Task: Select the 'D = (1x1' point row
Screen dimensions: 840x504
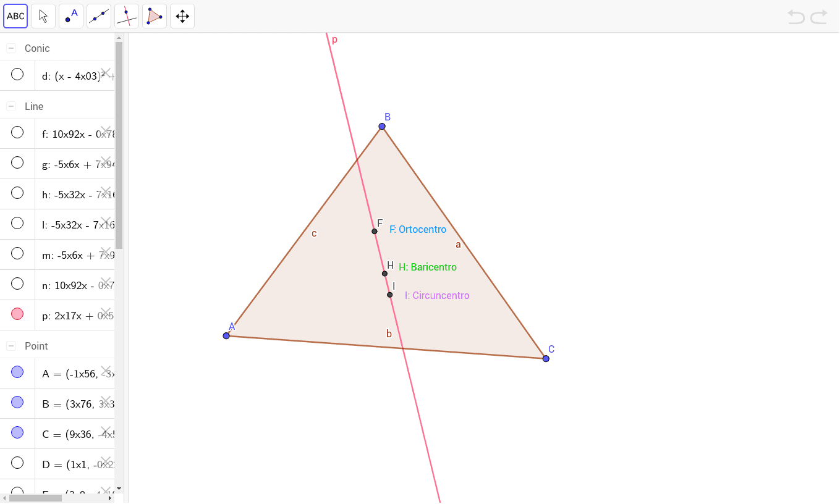Action: tap(57, 464)
